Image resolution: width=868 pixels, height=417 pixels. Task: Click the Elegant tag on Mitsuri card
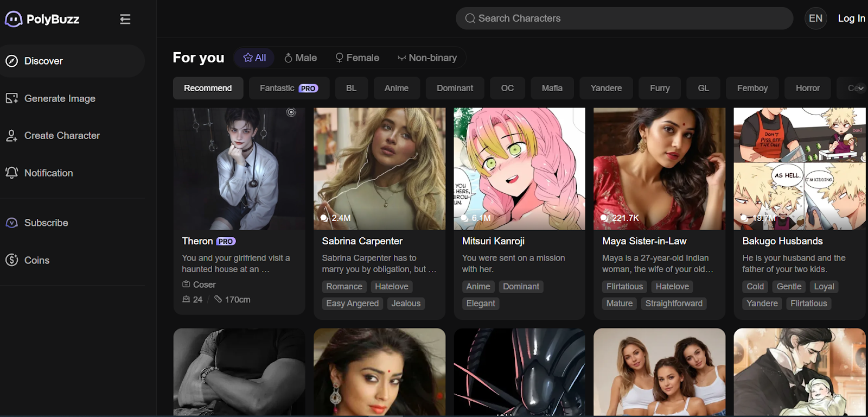(481, 304)
